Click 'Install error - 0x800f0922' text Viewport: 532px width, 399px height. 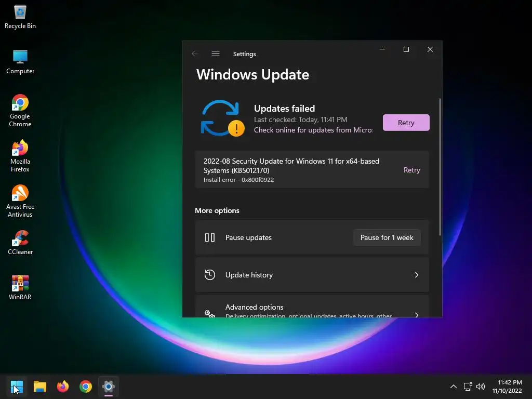pyautogui.click(x=238, y=180)
